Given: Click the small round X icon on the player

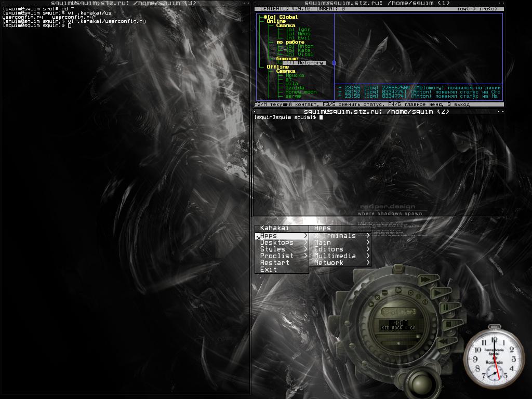Looking at the screenshot, I should 377,297.
